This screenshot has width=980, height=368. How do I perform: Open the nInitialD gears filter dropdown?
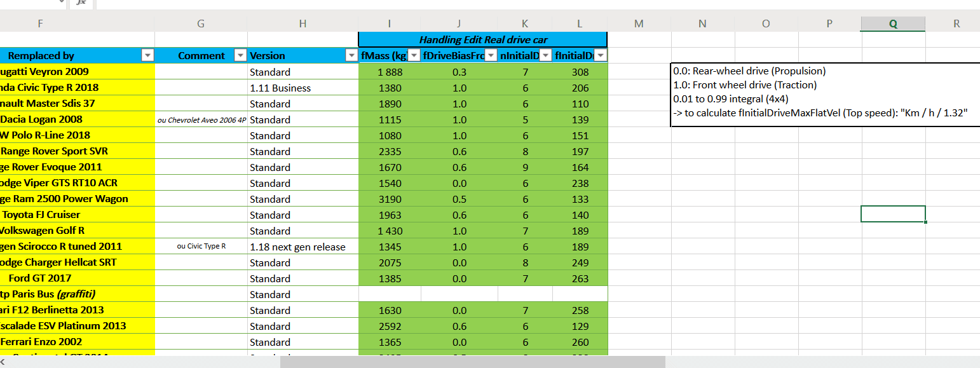tap(545, 56)
